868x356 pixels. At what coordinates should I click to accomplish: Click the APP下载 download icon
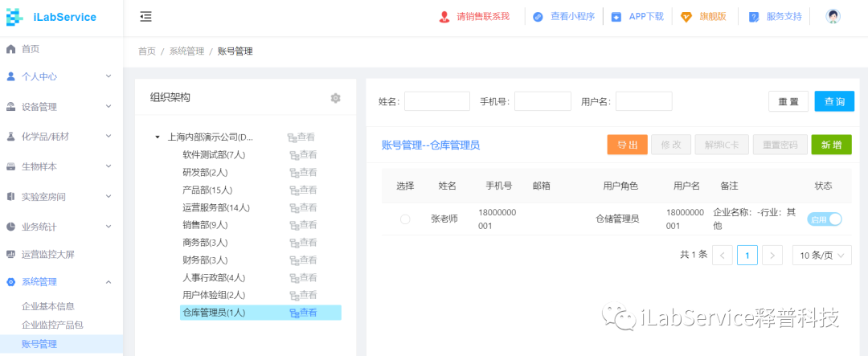pos(616,17)
